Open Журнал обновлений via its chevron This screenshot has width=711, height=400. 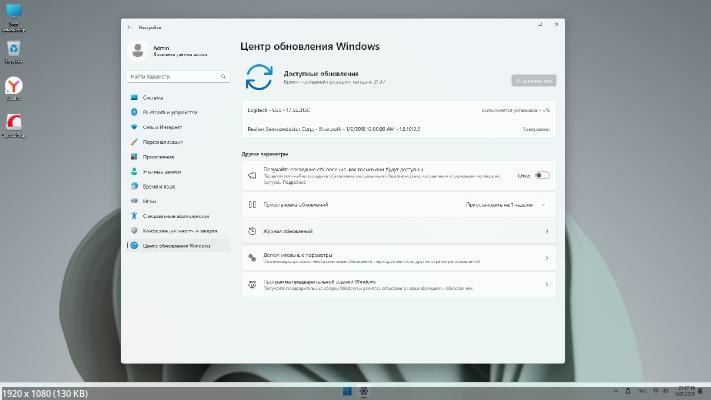pyautogui.click(x=547, y=231)
